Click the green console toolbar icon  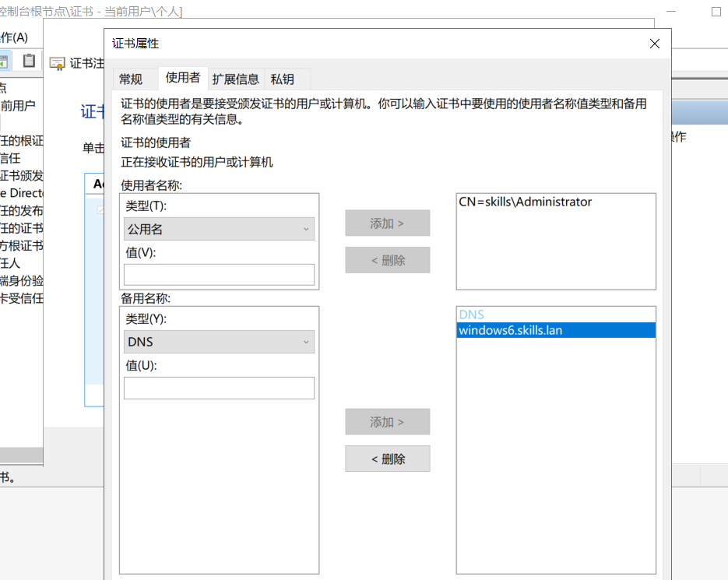coord(4,61)
